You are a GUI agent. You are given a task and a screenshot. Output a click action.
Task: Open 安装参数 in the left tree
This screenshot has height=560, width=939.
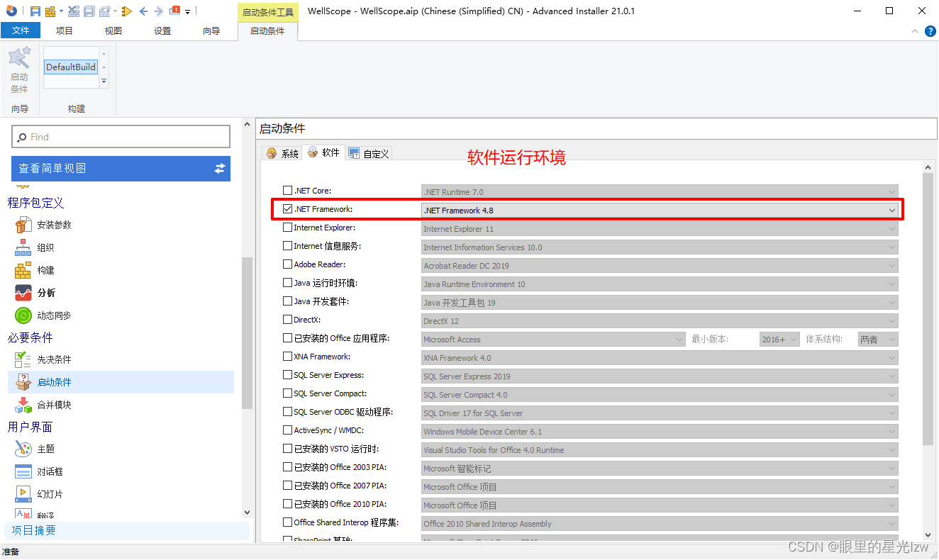54,225
